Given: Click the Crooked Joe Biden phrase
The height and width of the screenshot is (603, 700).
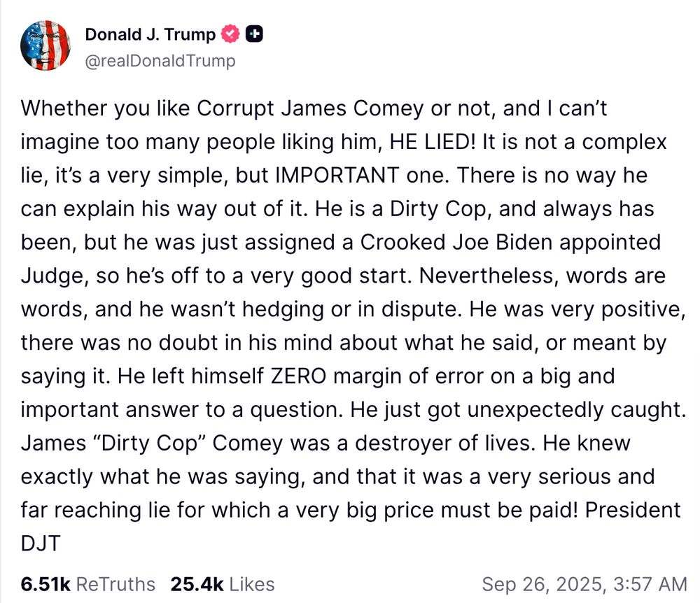Looking at the screenshot, I should pos(456,242).
